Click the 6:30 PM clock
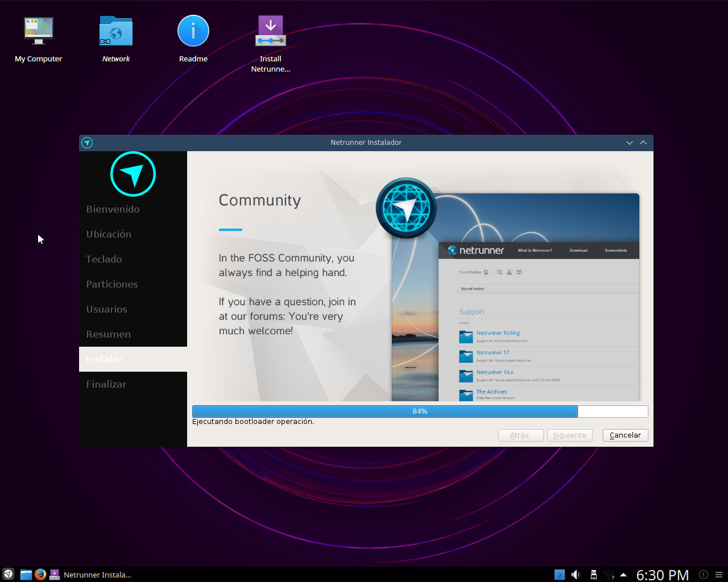Screen dimensions: 728x582 663,575
